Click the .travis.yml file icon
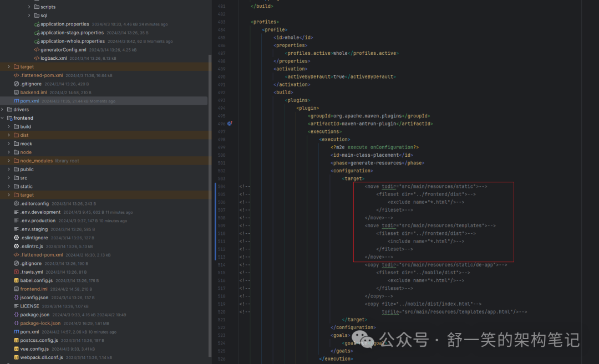599x364 pixels. point(16,272)
